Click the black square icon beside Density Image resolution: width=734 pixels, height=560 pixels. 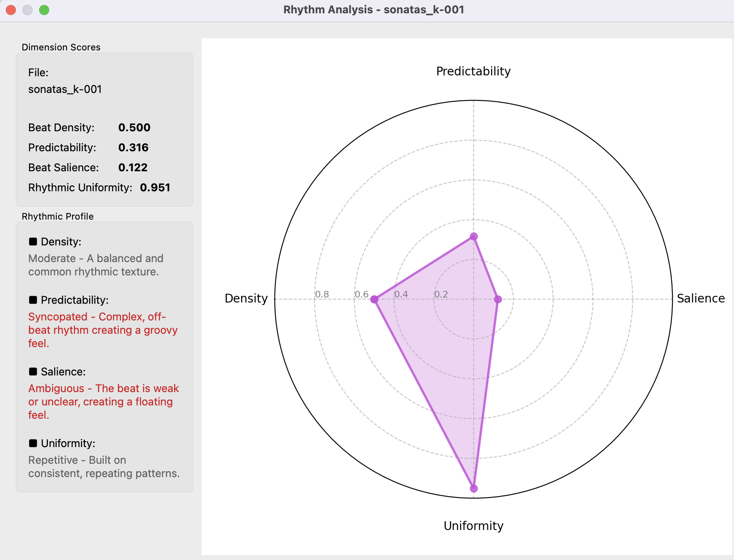[x=33, y=242]
